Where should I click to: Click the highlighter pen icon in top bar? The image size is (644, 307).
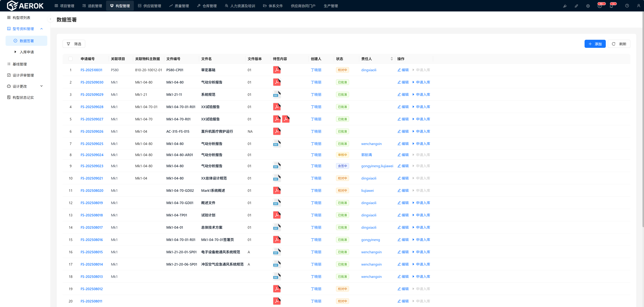pos(565,6)
